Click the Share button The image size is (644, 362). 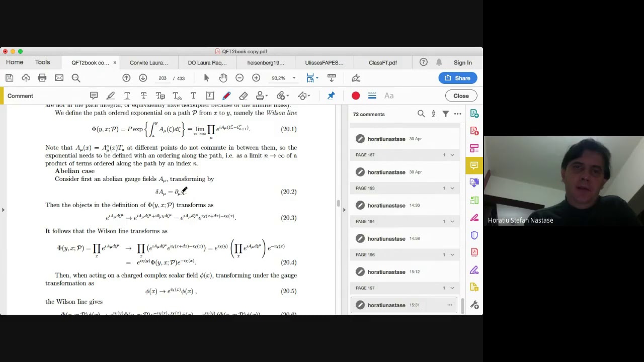458,78
